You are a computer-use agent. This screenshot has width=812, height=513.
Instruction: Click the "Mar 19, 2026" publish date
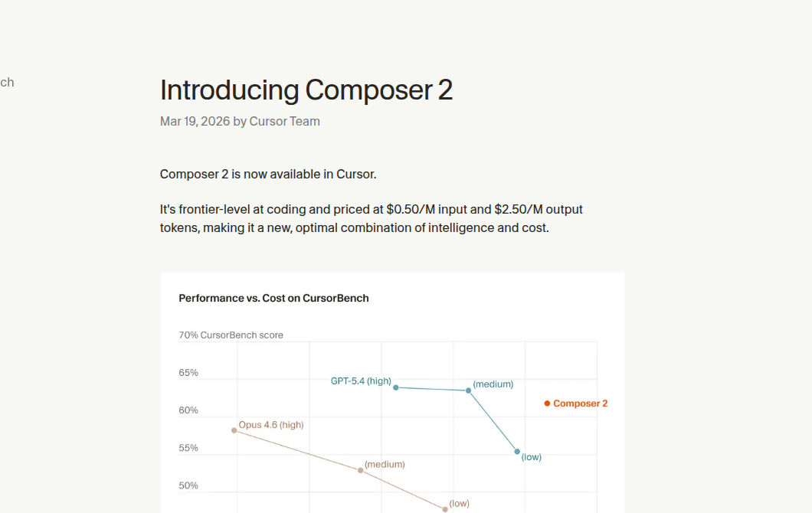195,121
